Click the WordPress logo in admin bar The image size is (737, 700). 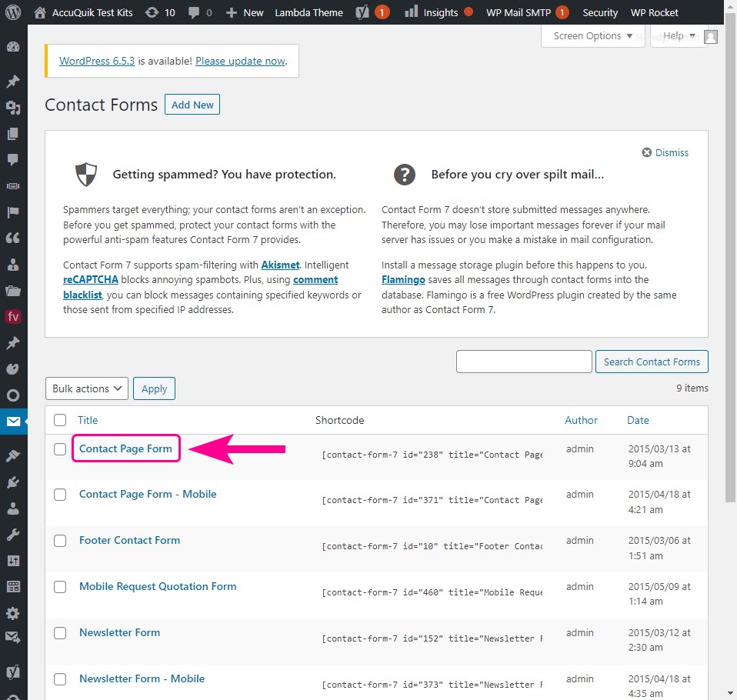coord(13,12)
